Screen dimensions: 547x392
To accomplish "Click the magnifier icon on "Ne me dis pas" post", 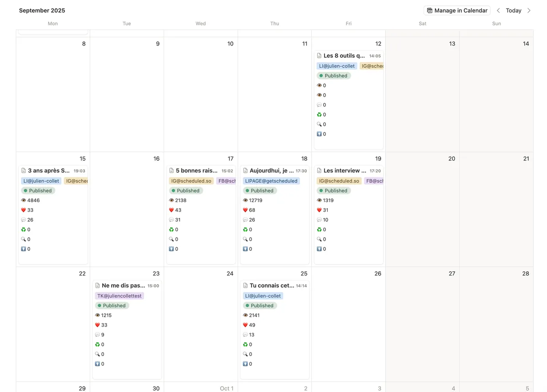I will pyautogui.click(x=98, y=354).
